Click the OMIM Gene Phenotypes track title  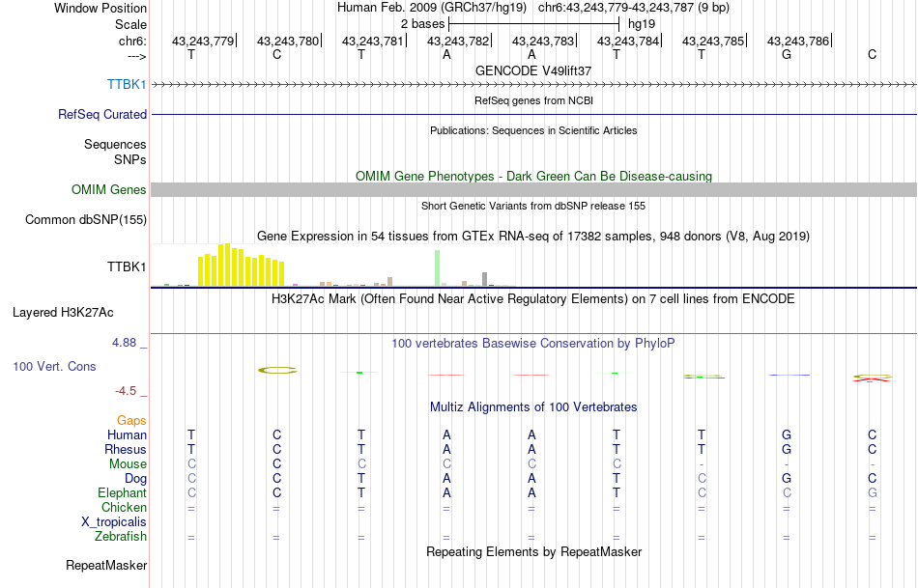pos(533,176)
